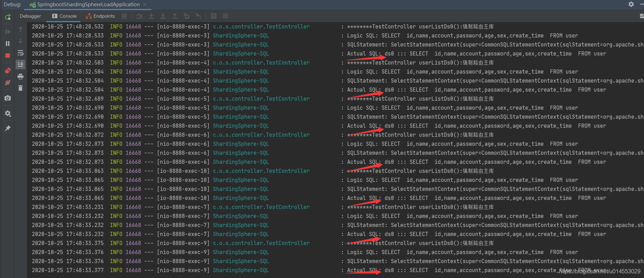
Task: Click Logic SQL text in exec-10 log line
Action: pos(463,180)
